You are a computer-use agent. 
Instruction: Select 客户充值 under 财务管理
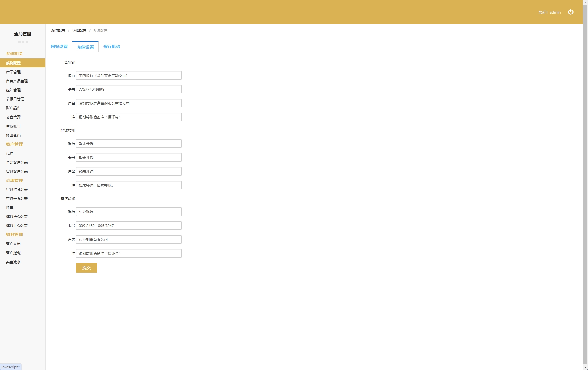pos(13,244)
